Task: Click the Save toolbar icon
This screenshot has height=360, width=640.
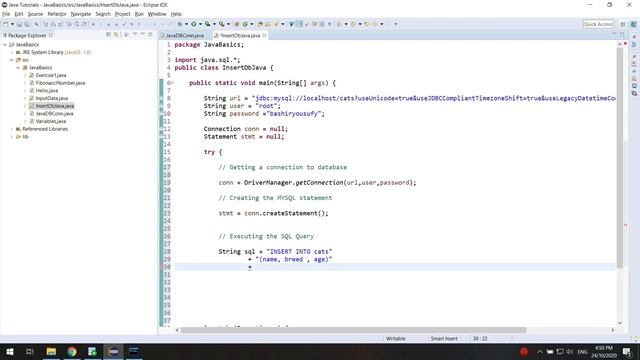Action: point(19,24)
